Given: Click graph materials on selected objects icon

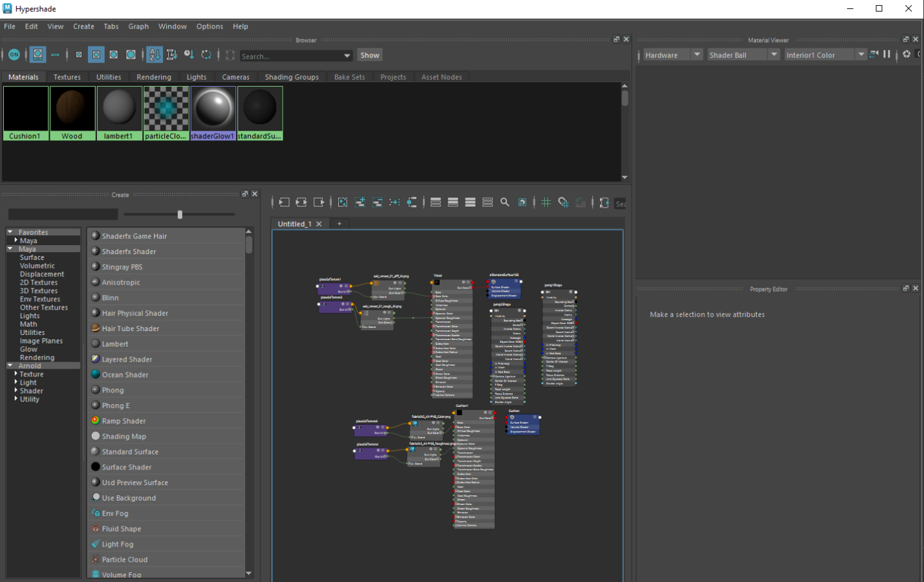Looking at the screenshot, I should pyautogui.click(x=412, y=202).
